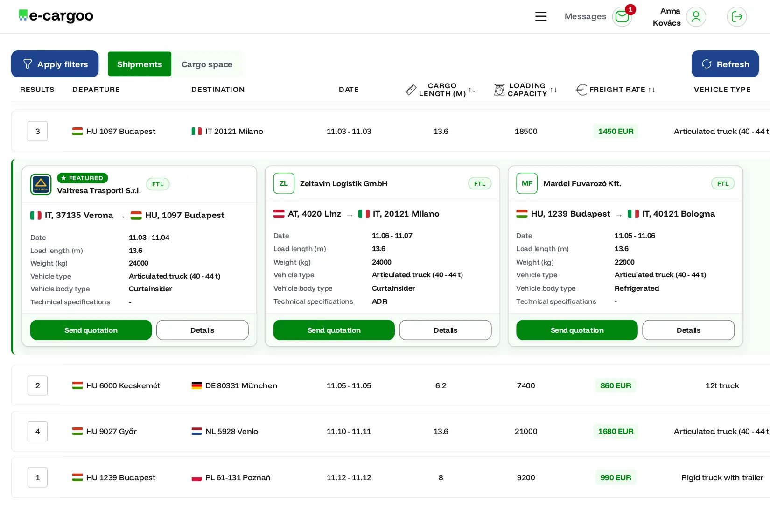
Task: Click the cargo length ruler icon
Action: (x=411, y=90)
